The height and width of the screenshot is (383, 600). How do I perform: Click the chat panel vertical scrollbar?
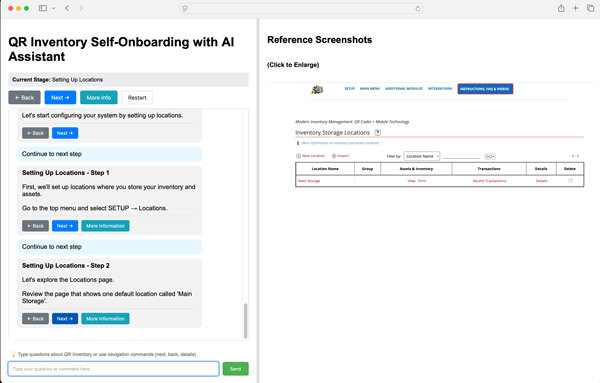(245, 321)
